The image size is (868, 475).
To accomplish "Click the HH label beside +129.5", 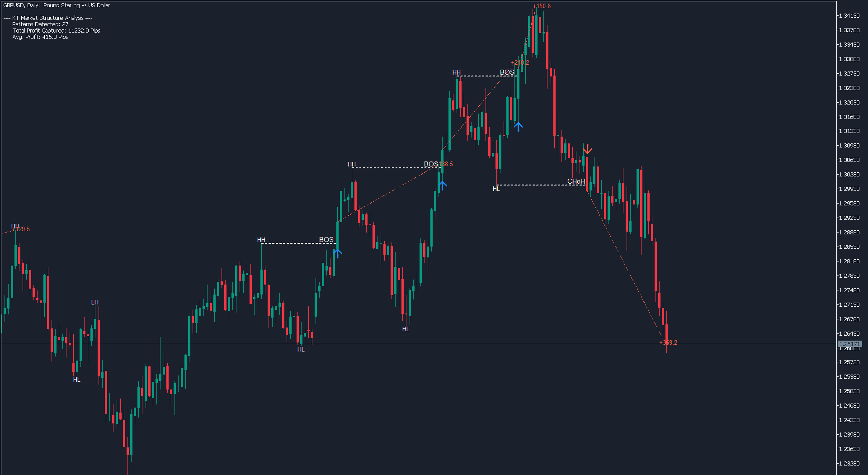I will click(x=15, y=226).
